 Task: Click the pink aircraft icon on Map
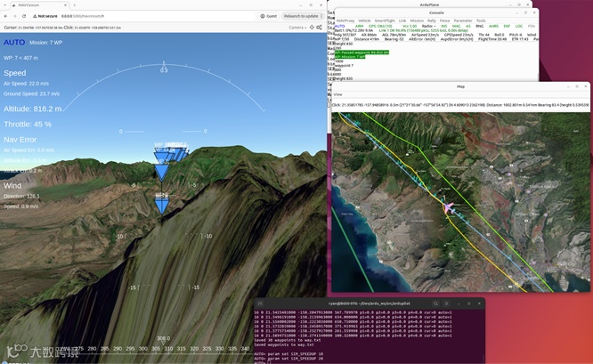(448, 207)
